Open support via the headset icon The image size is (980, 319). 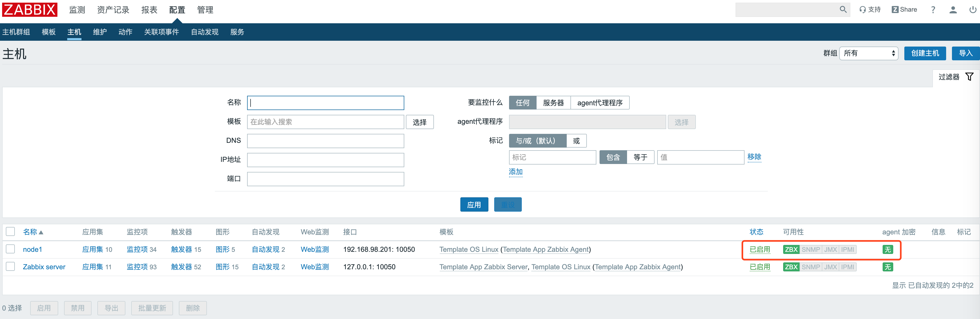pyautogui.click(x=863, y=9)
